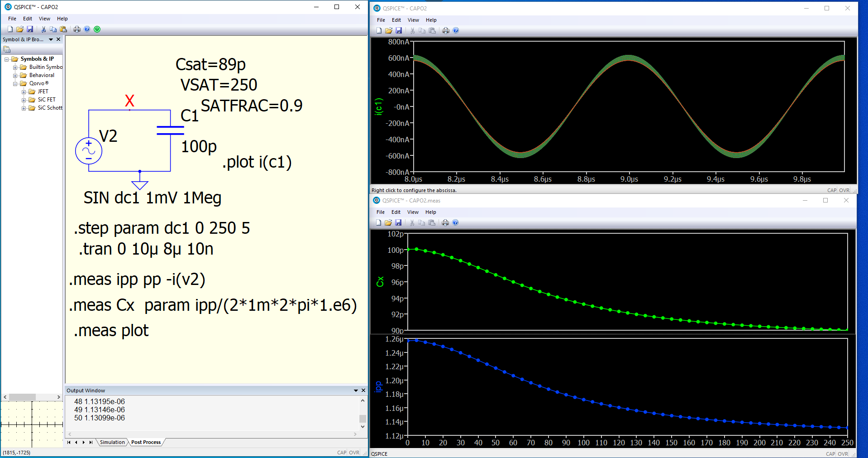The height and width of the screenshot is (458, 868).
Task: Expand the Behavioral tree folder
Action: click(15, 76)
